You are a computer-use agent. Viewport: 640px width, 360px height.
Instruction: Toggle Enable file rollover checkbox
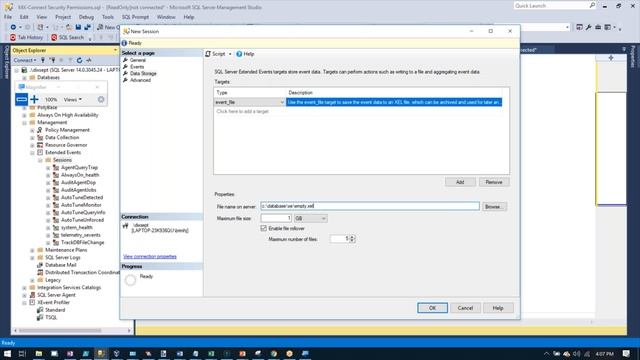[264, 228]
